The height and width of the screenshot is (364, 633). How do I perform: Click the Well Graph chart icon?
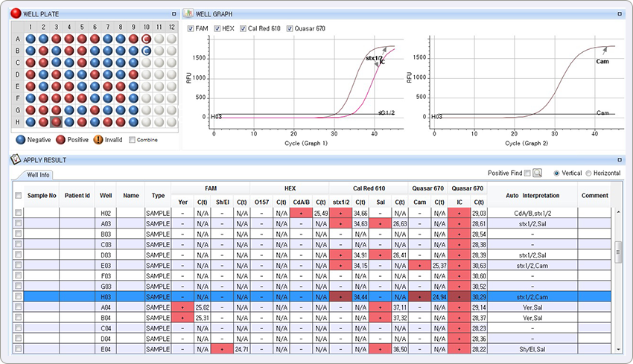point(188,14)
